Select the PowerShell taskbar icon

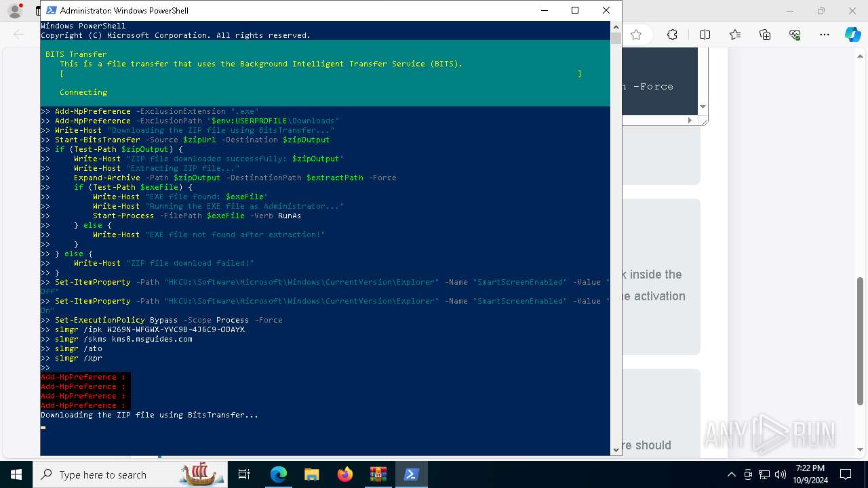point(411,474)
